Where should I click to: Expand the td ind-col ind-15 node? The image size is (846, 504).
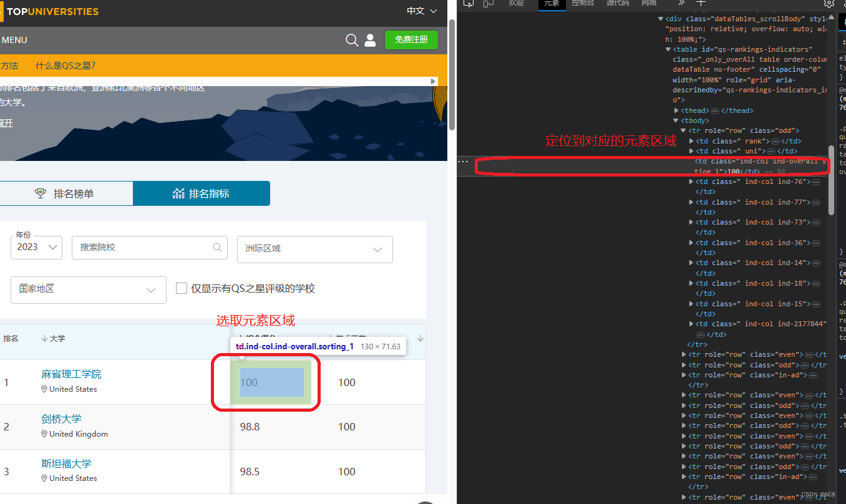pos(691,304)
